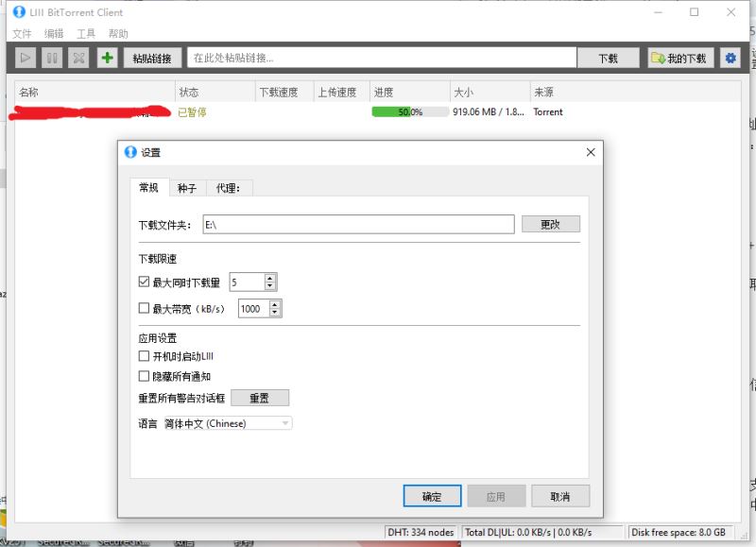Open the 文件 menu
756x547 pixels.
(22, 34)
